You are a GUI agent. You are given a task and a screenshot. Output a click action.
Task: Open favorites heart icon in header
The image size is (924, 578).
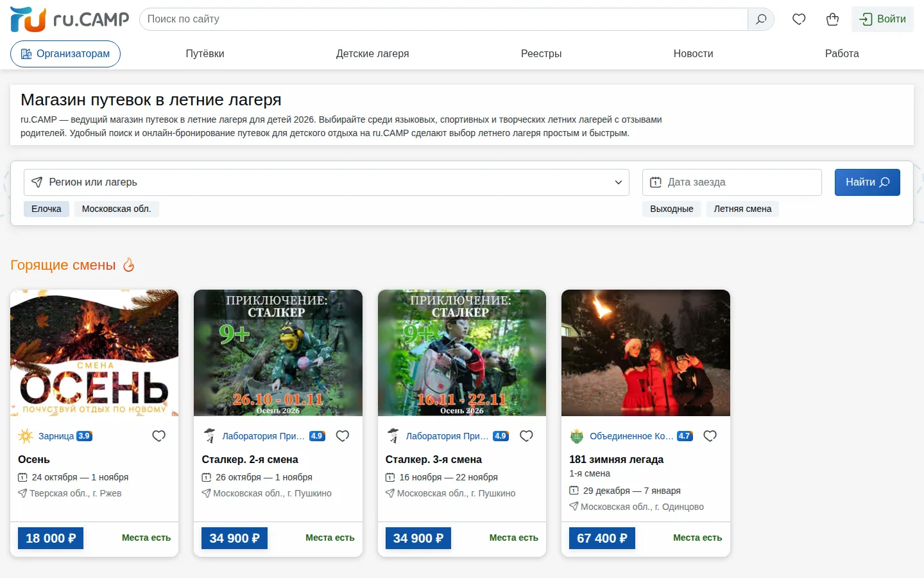pos(799,19)
